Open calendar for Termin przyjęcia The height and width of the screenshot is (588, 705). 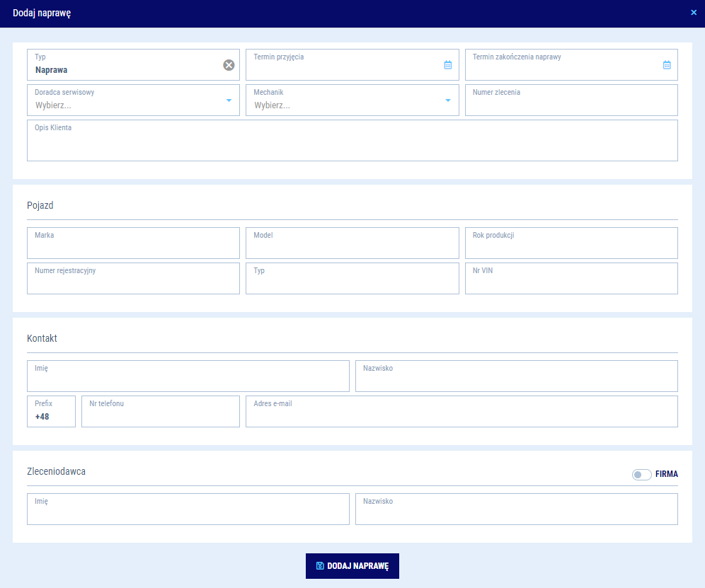(x=447, y=65)
